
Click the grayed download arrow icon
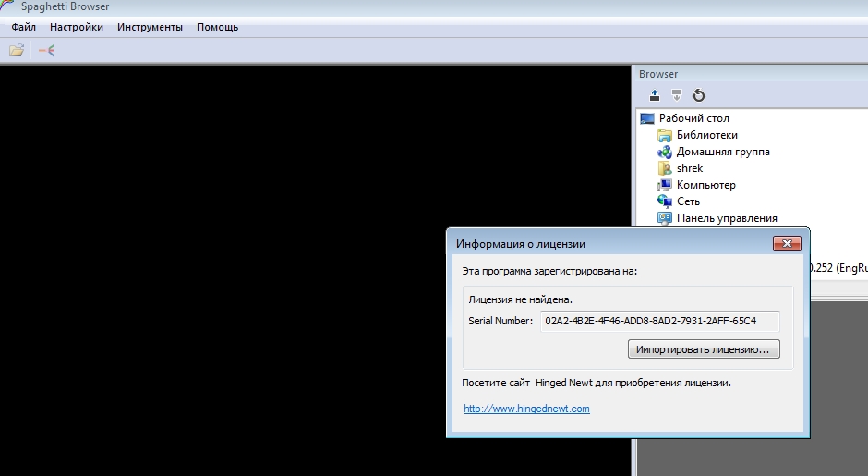click(x=677, y=95)
